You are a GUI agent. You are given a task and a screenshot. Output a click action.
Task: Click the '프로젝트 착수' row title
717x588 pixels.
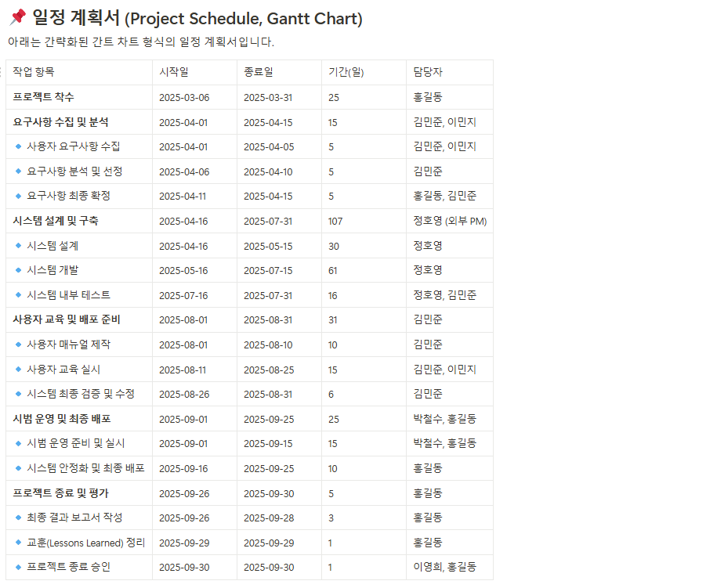(x=43, y=97)
